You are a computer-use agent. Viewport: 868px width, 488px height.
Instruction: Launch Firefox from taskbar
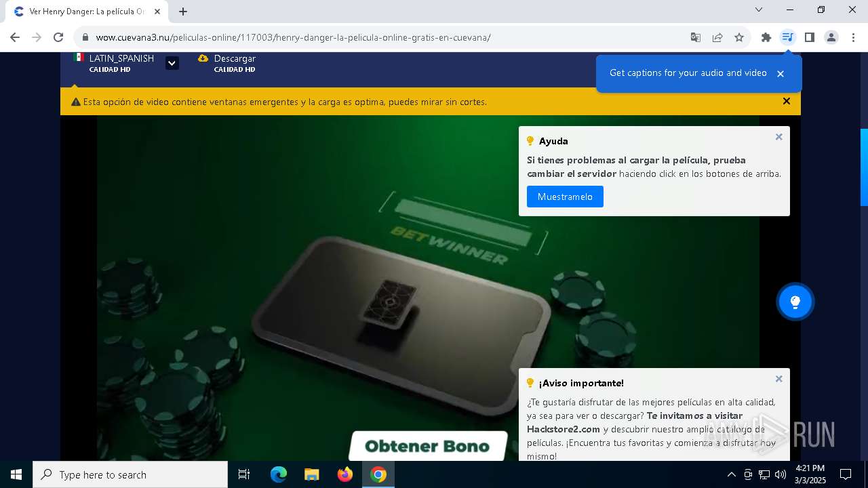coord(345,474)
